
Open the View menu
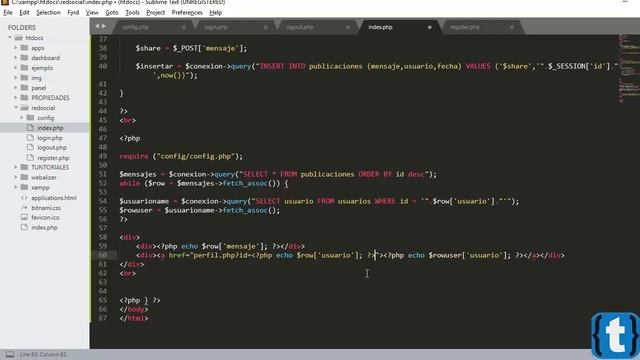tap(92, 13)
